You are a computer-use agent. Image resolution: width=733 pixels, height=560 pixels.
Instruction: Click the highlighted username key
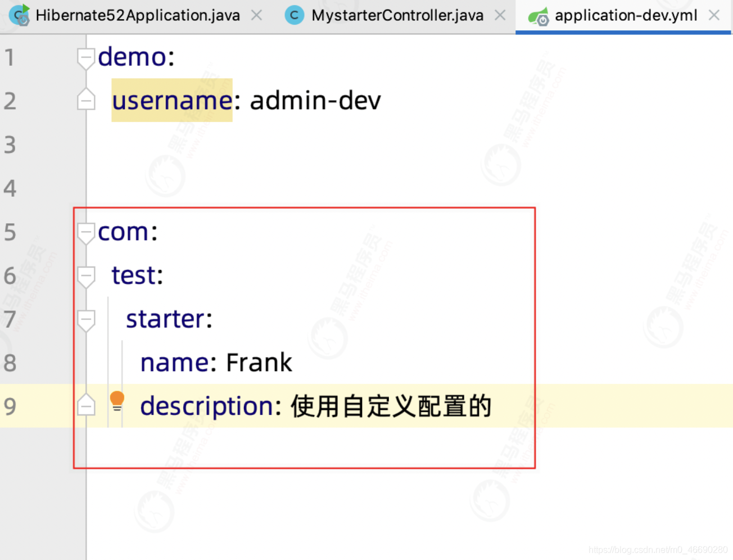(172, 101)
